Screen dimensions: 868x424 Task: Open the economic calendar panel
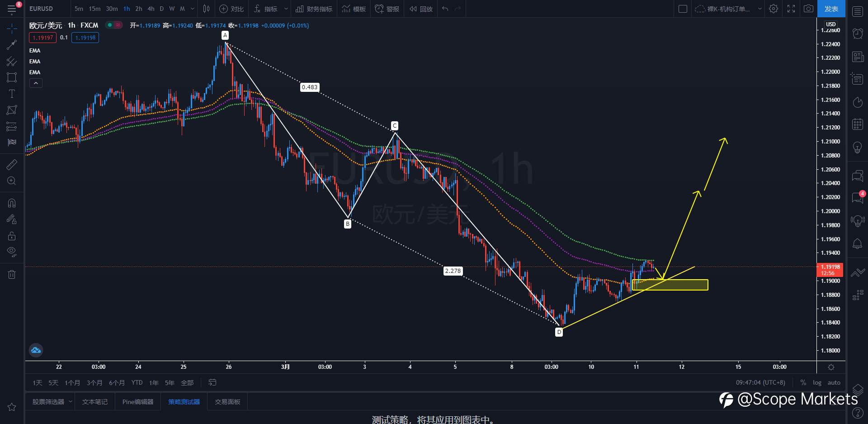click(x=857, y=124)
